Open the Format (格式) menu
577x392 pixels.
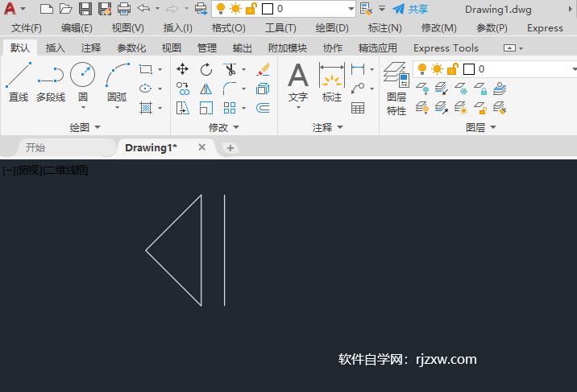tap(229, 28)
